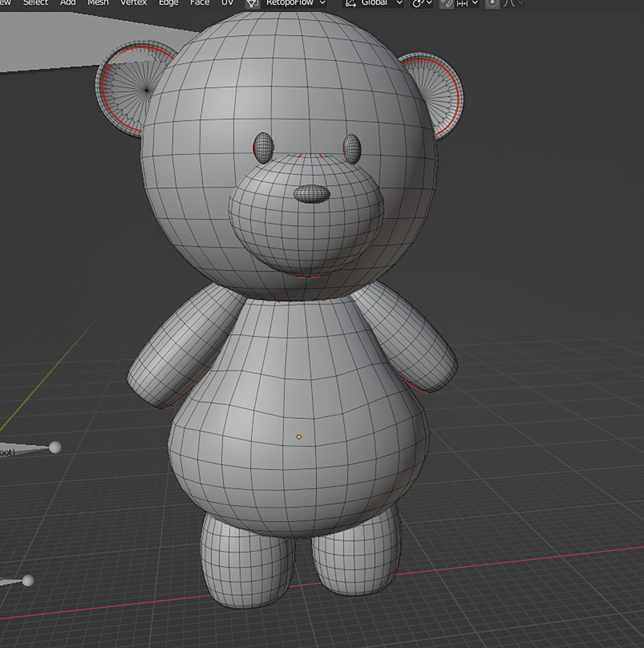
Task: Open the Add menu
Action: [68, 3]
